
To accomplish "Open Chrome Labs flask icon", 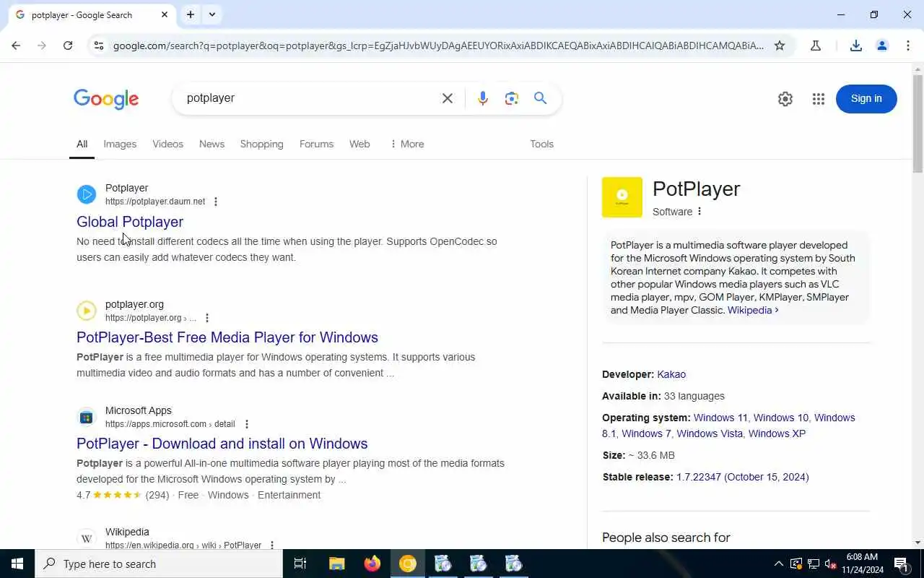I will pyautogui.click(x=816, y=46).
